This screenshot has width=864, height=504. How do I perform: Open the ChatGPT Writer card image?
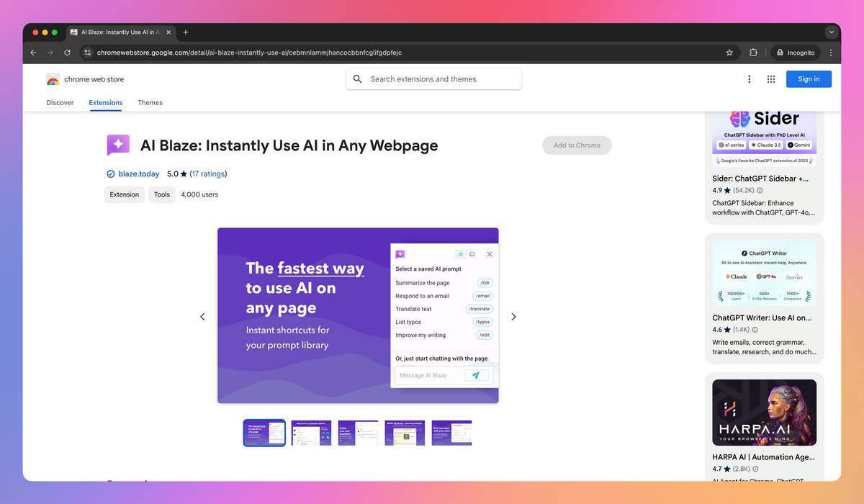pos(764,272)
